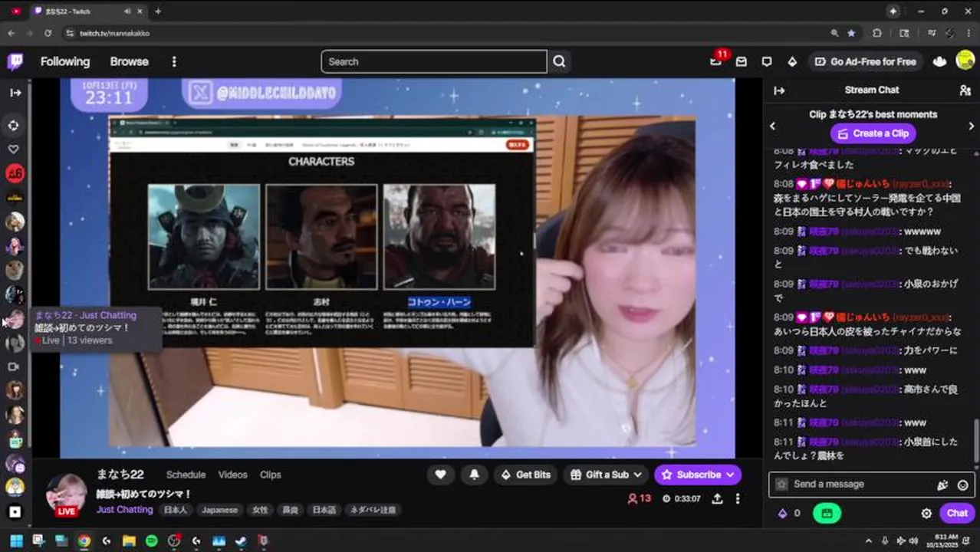Open the Browse page
Image resolution: width=980 pixels, height=552 pixels.
129,61
